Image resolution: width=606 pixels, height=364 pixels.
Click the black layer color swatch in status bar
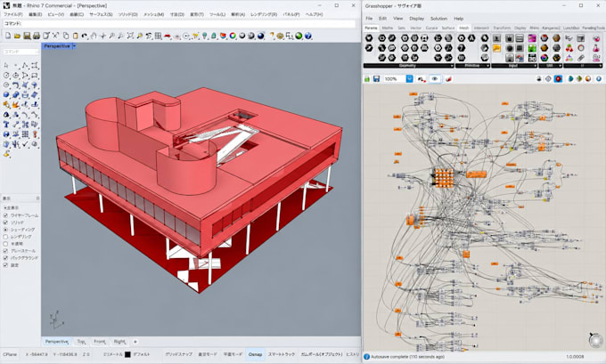click(x=127, y=354)
